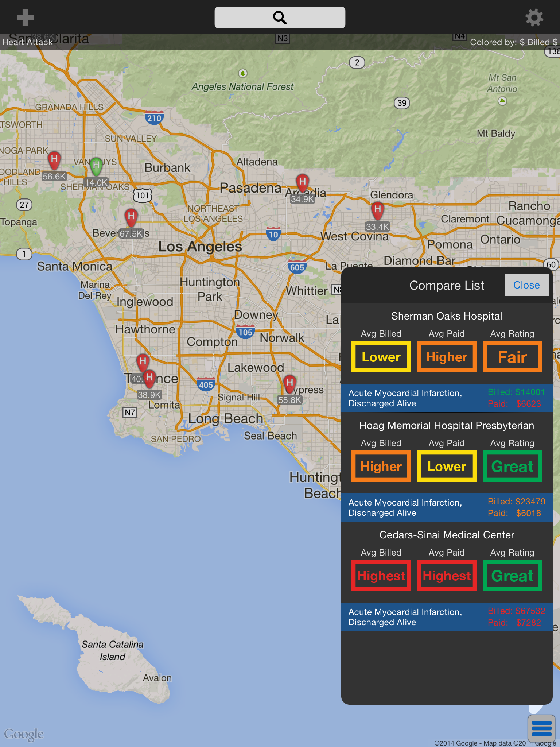Select the 55.8K hospital pin near Cypress
The image size is (560, 747).
pos(289,384)
